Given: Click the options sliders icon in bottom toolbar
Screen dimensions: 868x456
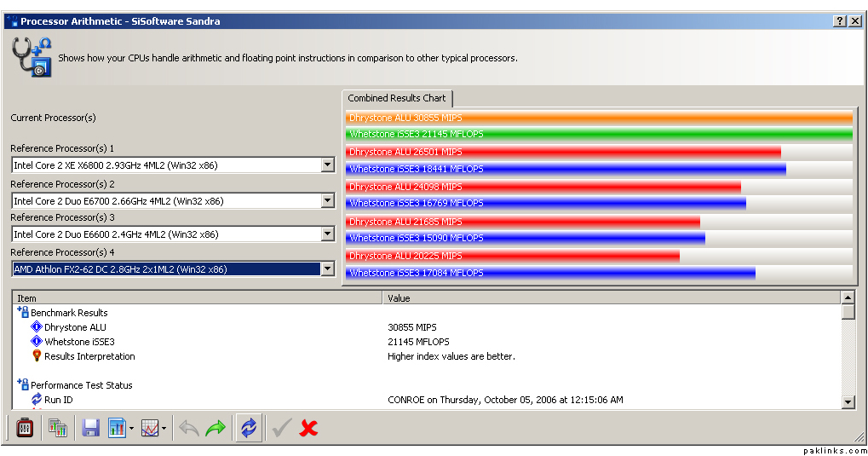Looking at the screenshot, I should pyautogui.click(x=25, y=428).
